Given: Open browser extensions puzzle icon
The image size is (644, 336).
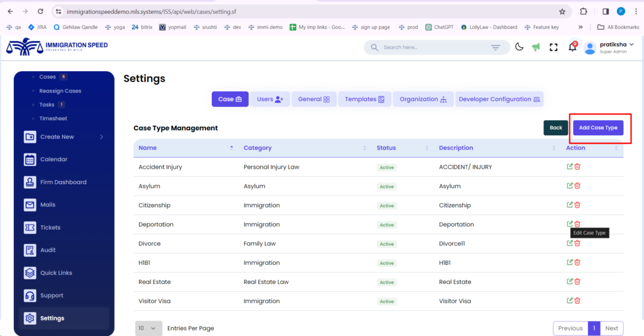Looking at the screenshot, I should tap(583, 11).
